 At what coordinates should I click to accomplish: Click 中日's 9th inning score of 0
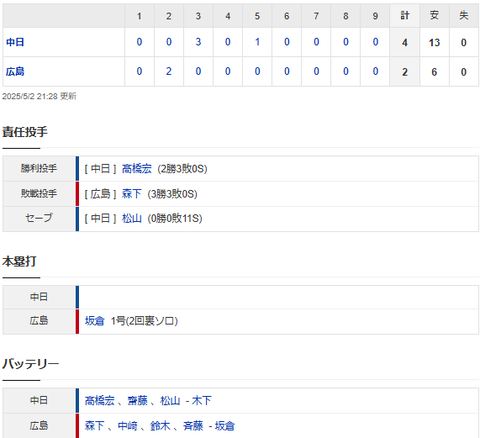point(375,42)
